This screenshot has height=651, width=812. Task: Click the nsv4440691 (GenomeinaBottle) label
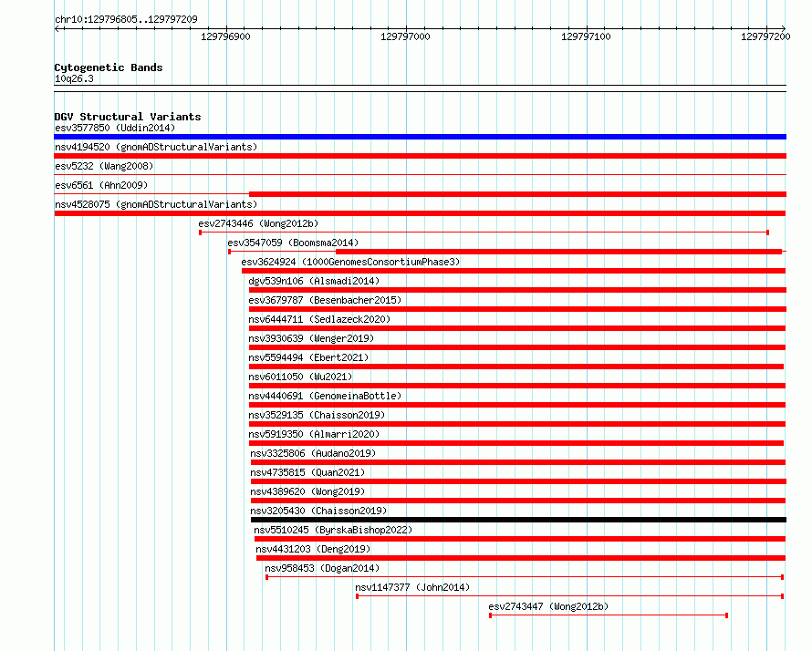click(325, 396)
